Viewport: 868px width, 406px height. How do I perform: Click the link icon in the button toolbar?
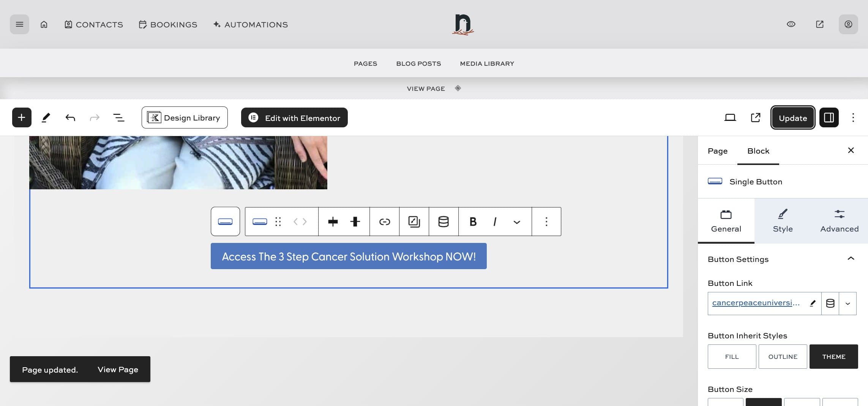click(384, 221)
